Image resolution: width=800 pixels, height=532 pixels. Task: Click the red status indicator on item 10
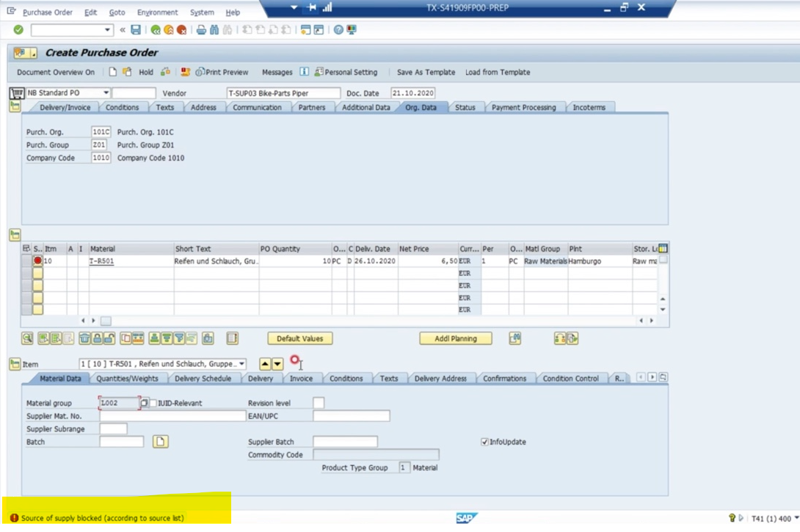click(37, 260)
